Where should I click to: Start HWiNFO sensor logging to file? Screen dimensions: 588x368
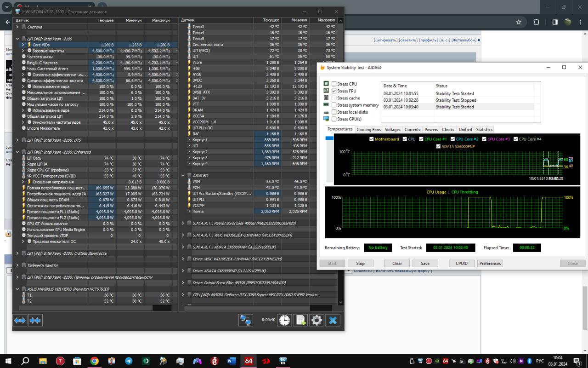point(300,320)
